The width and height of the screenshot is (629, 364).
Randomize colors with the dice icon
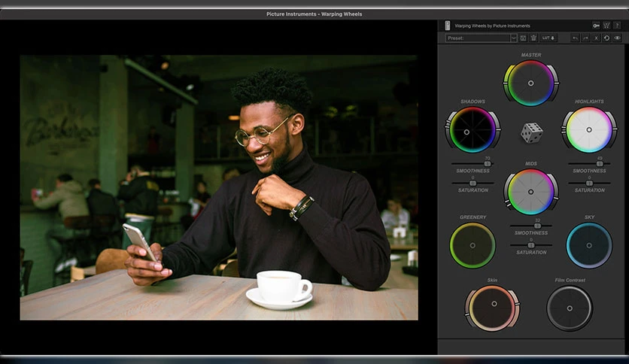531,132
